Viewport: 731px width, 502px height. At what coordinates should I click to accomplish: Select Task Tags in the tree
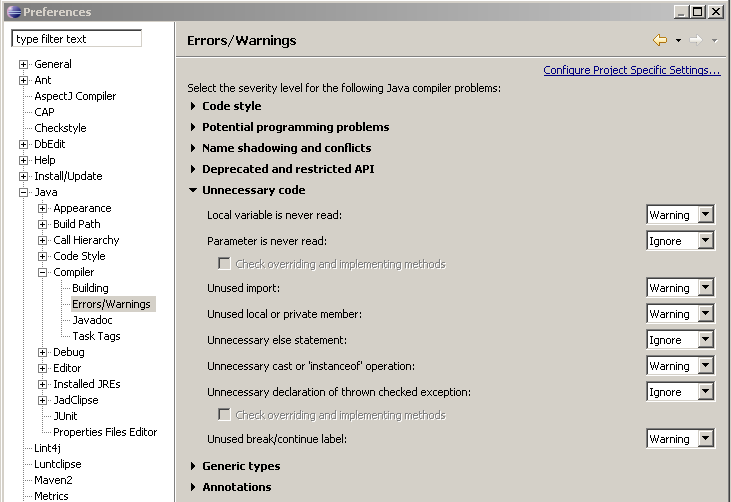click(96, 336)
